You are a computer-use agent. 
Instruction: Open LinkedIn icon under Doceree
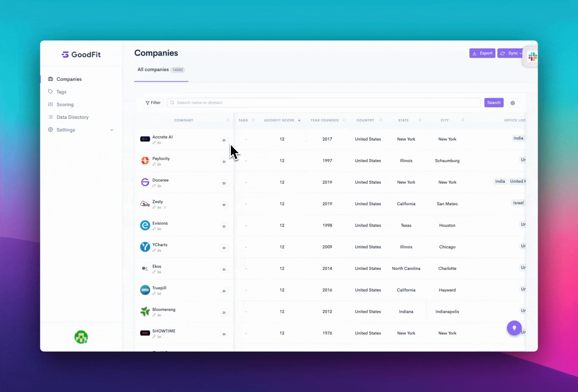pos(159,186)
